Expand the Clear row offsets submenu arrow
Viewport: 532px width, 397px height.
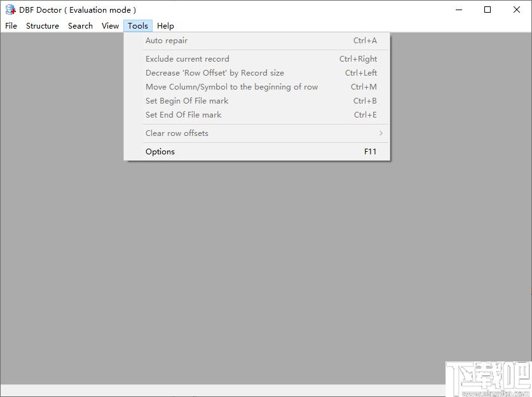coord(381,133)
